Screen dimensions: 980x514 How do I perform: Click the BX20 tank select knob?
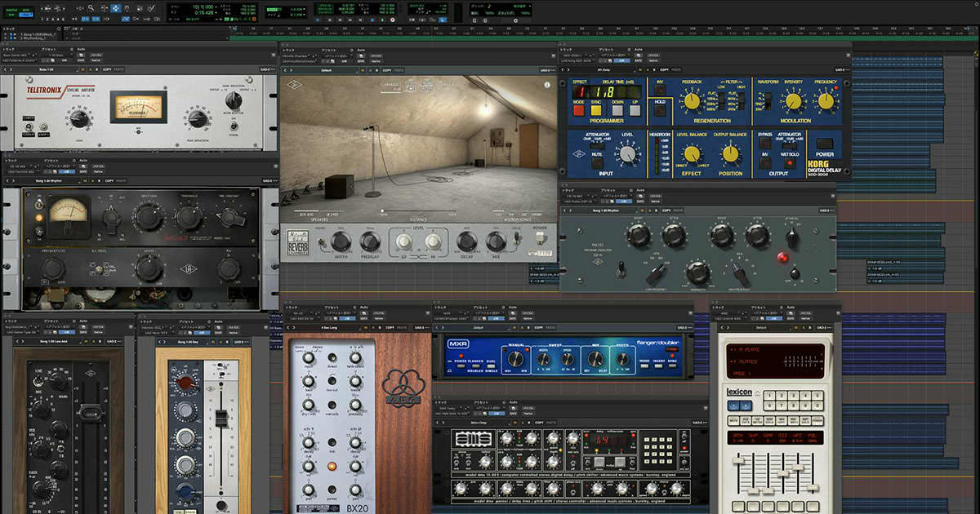point(356,359)
